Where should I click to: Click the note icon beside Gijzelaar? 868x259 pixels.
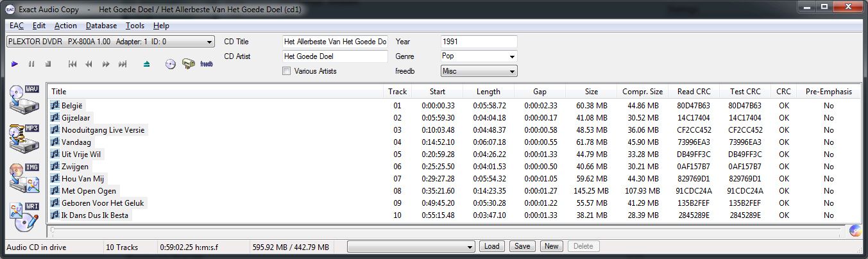click(55, 118)
